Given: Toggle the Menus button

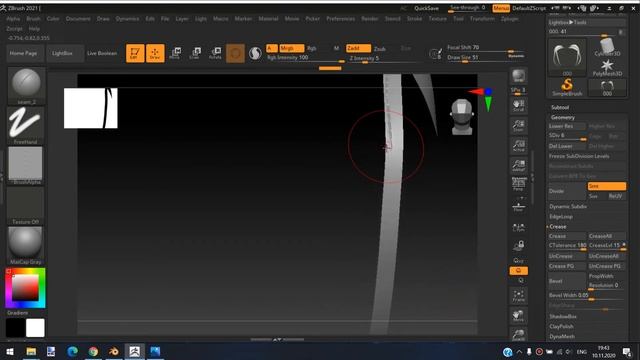Looking at the screenshot, I should point(501,8).
